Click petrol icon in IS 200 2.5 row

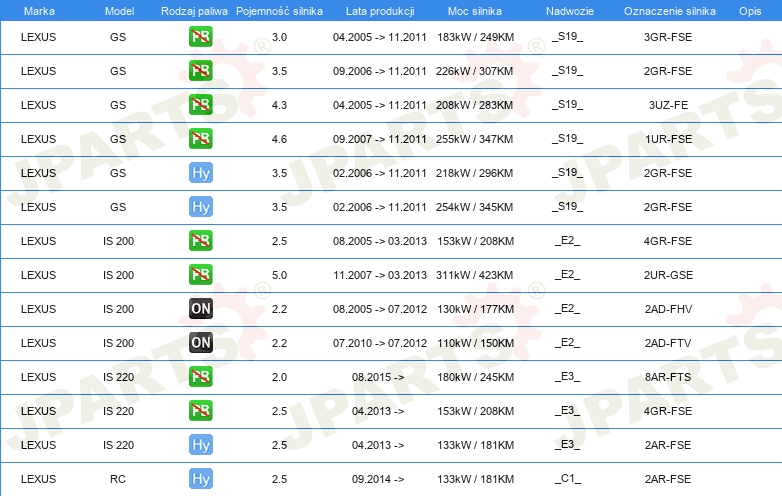[x=200, y=241]
